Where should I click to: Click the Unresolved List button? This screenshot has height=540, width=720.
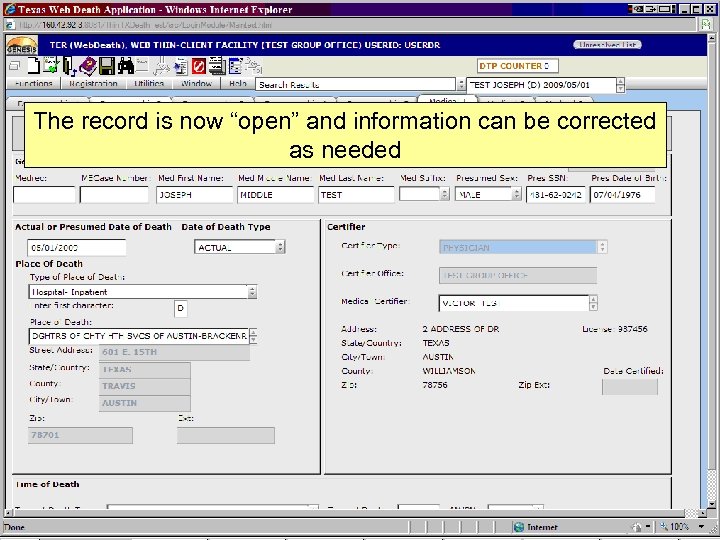pyautogui.click(x=608, y=45)
